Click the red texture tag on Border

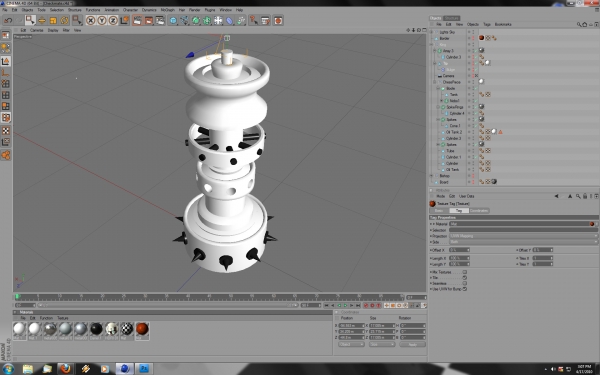tap(481, 38)
